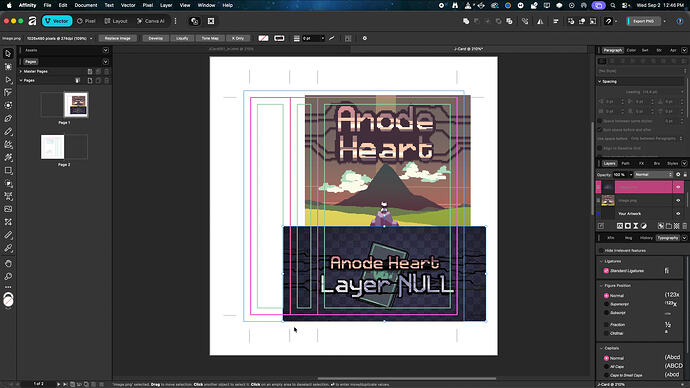Toggle visibility of selected pink layer

[x=678, y=187]
